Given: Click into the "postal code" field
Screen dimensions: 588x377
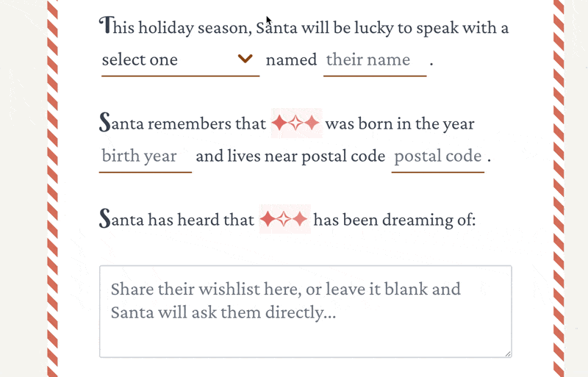Looking at the screenshot, I should (x=437, y=157).
